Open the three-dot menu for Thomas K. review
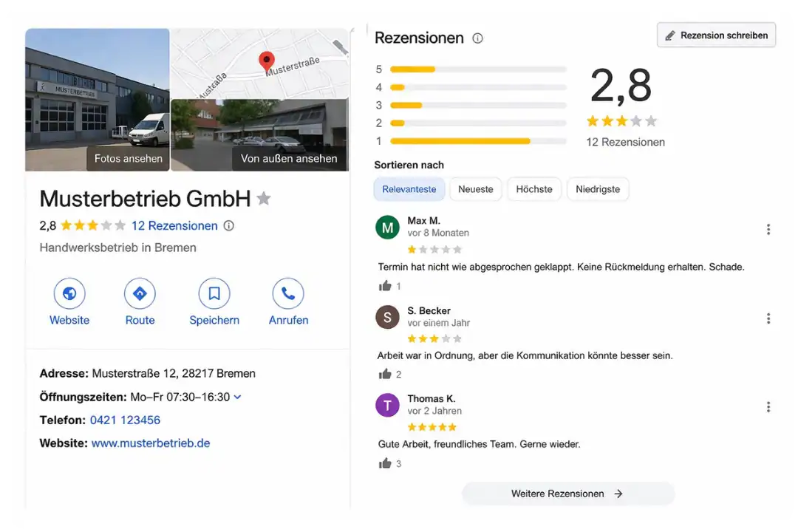 (768, 407)
